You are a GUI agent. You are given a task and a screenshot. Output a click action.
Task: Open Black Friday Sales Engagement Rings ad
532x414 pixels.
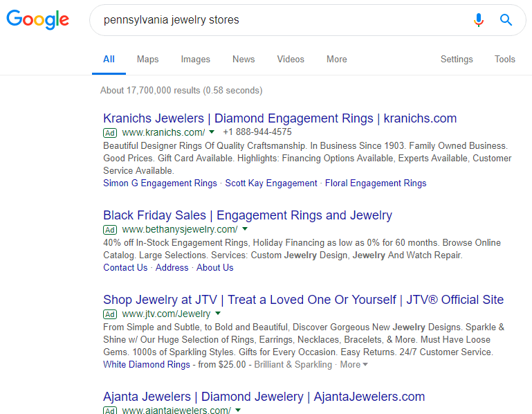pyautogui.click(x=248, y=215)
